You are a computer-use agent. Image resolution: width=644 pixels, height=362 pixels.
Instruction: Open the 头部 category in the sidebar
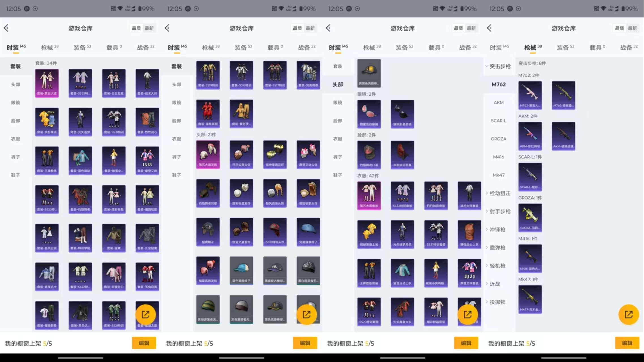point(15,84)
